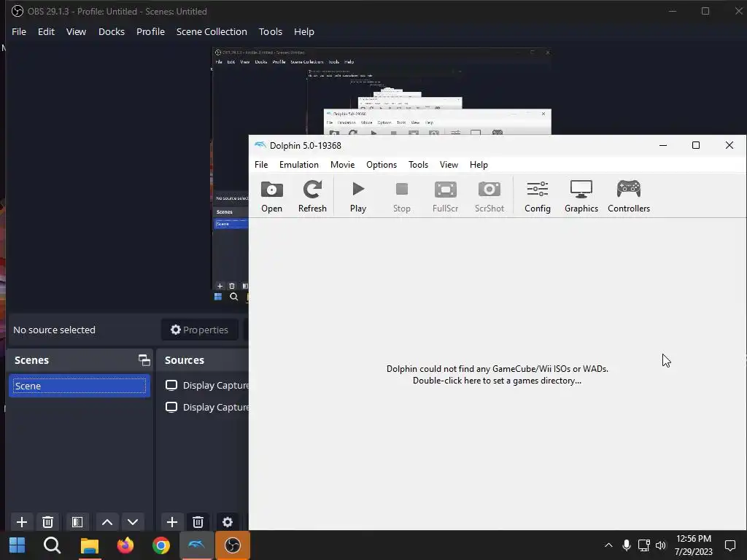Pop out the OBS Scenes dock
Screen dimensions: 747x560
click(144, 360)
